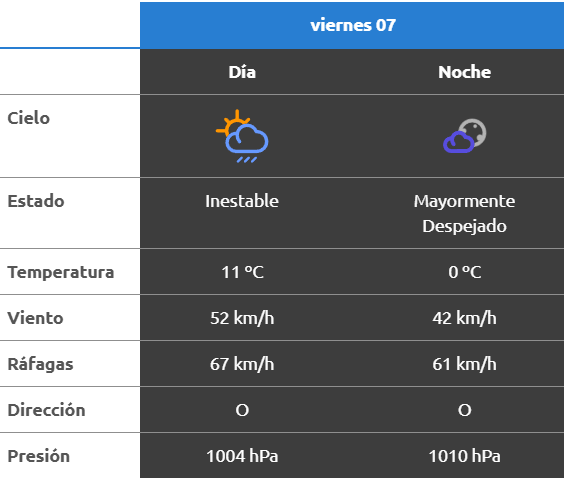Click the 67 km/h daytime gusts value
564x478 pixels.
coord(242,364)
